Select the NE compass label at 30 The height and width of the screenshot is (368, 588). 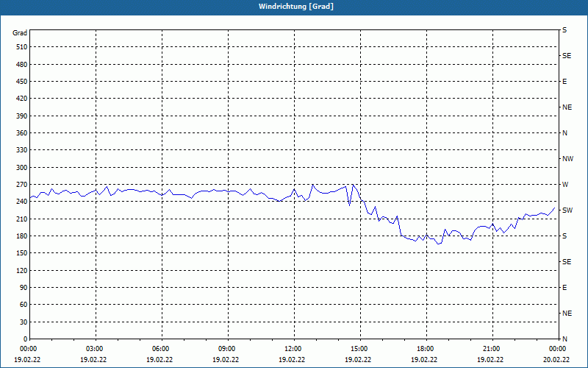(x=567, y=314)
